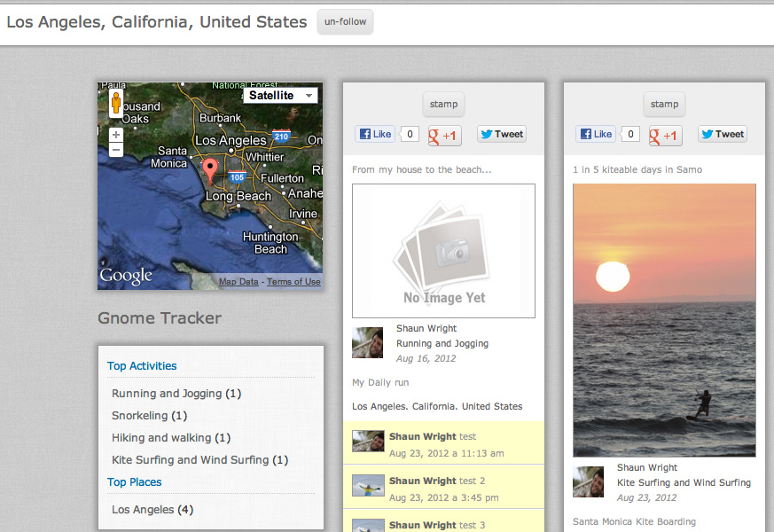Open the Terms of Use map link
The height and width of the screenshot is (532, 774).
[x=293, y=282]
